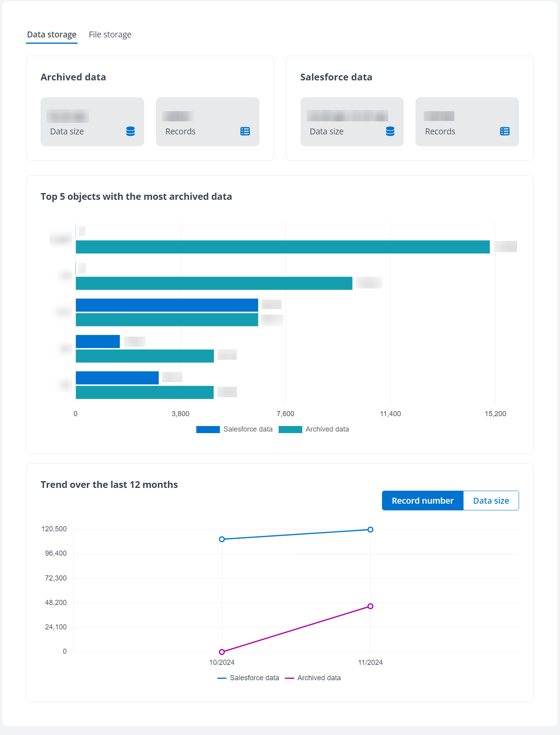
Task: Toggle trend chart to Data size
Action: [491, 501]
